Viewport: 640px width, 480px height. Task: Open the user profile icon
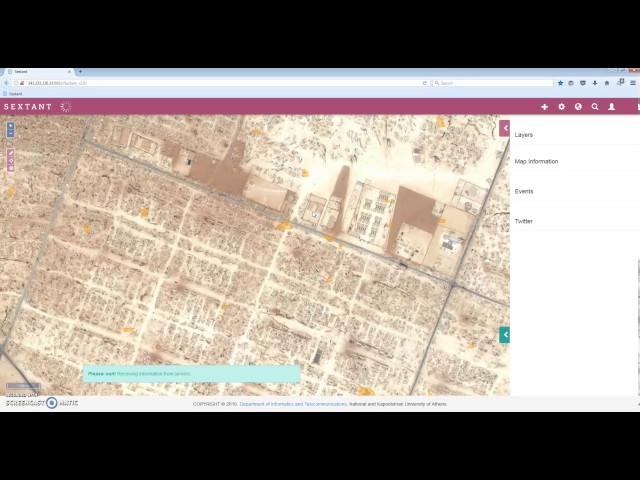pos(611,107)
